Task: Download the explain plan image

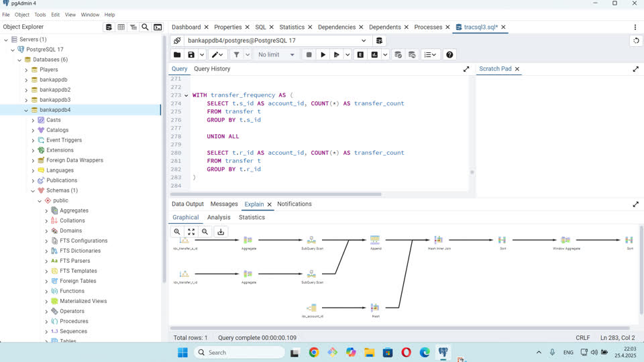Action: 221,231
